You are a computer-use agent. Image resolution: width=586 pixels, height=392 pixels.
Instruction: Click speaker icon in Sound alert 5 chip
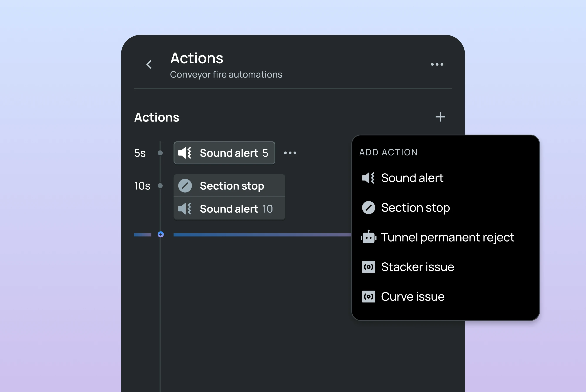point(185,153)
